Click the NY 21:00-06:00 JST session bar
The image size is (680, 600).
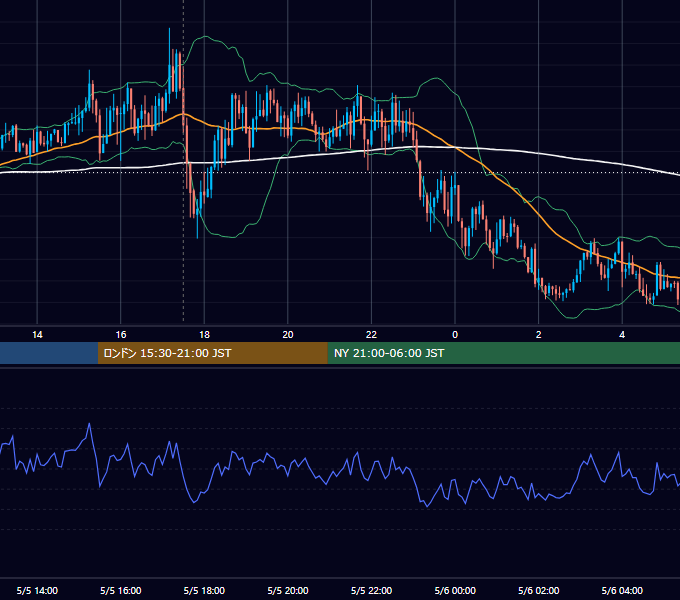click(x=503, y=353)
